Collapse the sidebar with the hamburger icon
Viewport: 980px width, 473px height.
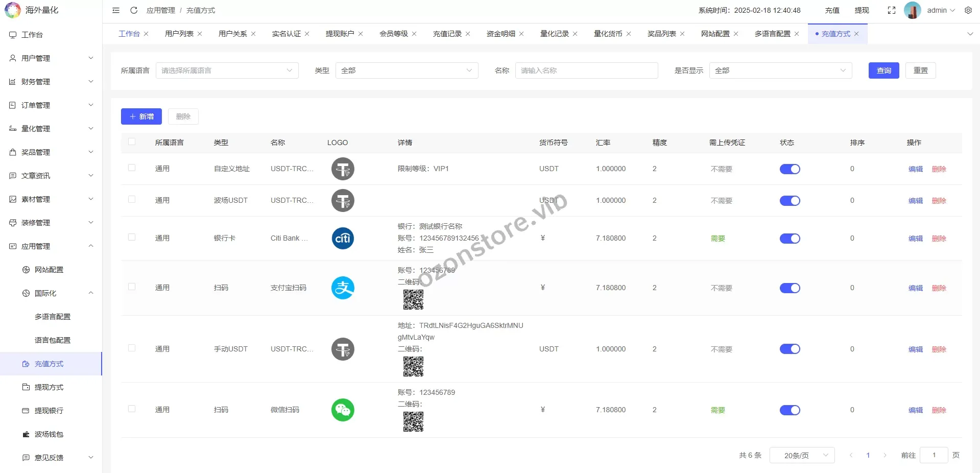116,10
